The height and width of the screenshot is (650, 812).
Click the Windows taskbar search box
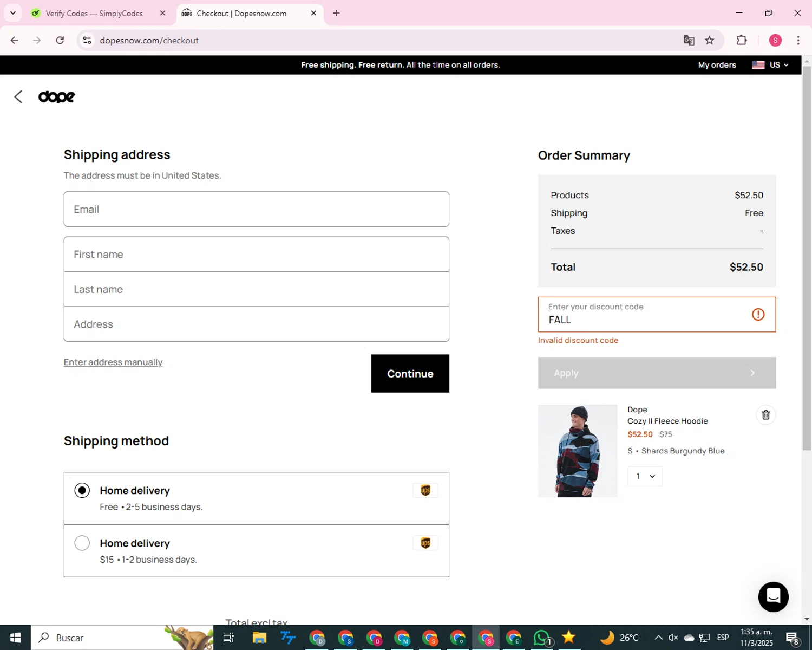tap(122, 638)
